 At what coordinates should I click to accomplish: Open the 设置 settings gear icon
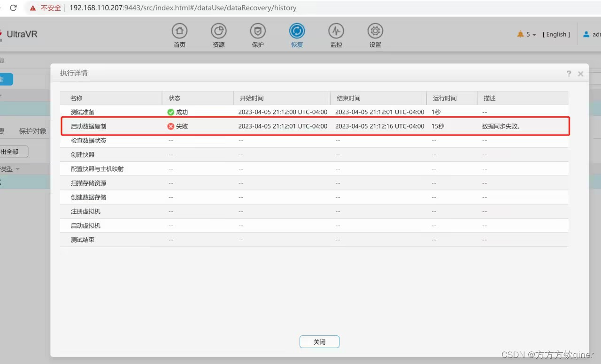[375, 31]
